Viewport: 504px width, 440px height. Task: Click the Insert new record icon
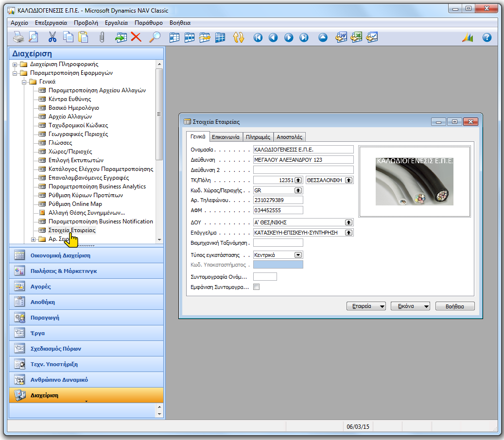click(121, 37)
